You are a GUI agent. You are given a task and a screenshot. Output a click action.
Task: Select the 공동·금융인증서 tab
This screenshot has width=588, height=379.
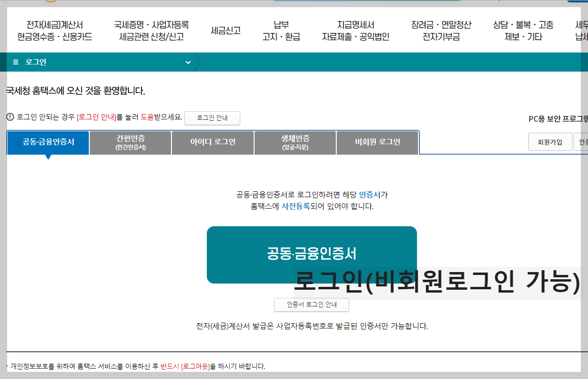click(47, 142)
